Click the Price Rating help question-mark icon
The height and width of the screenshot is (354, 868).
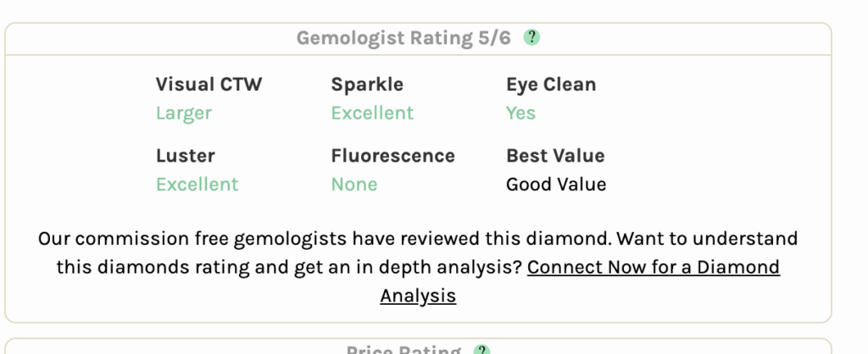tap(481, 350)
